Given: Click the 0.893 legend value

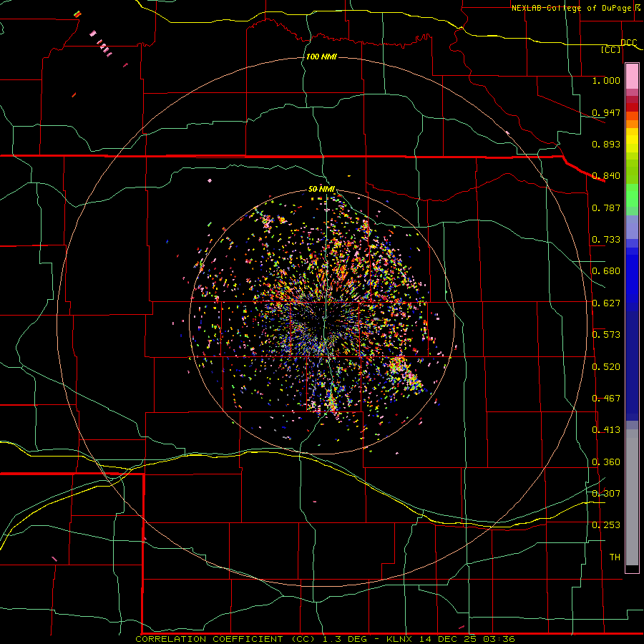Looking at the screenshot, I should (x=606, y=144).
